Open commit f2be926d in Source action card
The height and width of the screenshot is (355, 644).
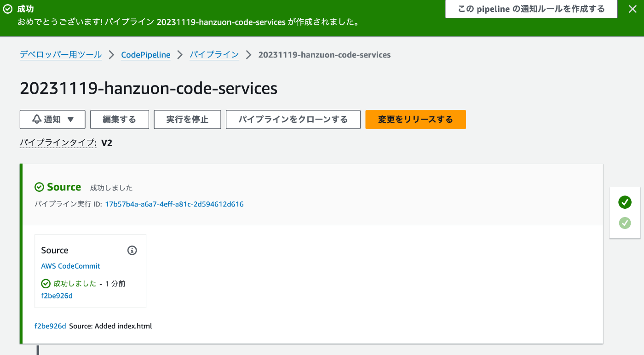click(x=57, y=296)
